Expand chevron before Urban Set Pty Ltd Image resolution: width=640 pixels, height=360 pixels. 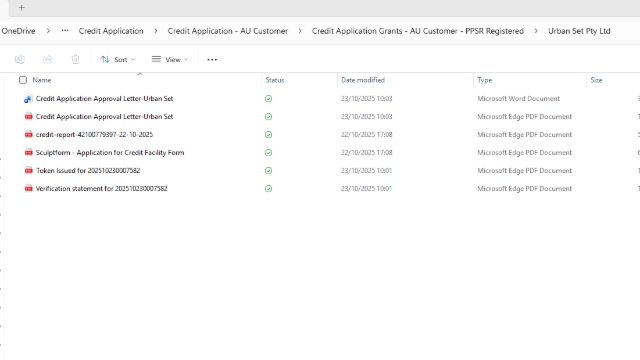point(536,31)
